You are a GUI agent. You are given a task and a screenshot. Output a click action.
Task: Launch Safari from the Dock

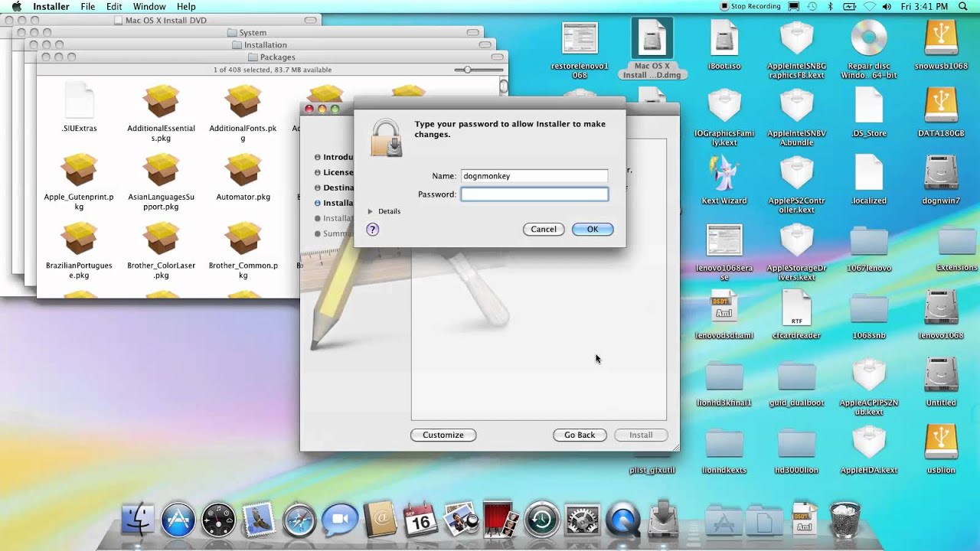[299, 520]
